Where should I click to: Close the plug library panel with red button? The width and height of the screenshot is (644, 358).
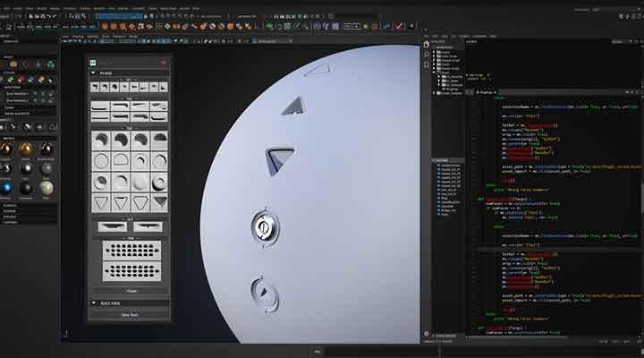coord(164,63)
